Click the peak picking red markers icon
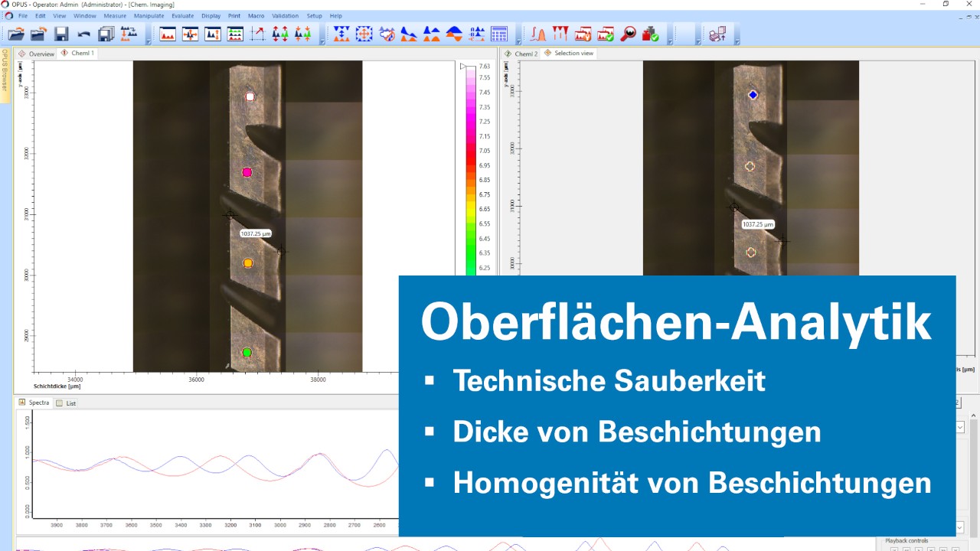980x551 pixels. coord(560,34)
